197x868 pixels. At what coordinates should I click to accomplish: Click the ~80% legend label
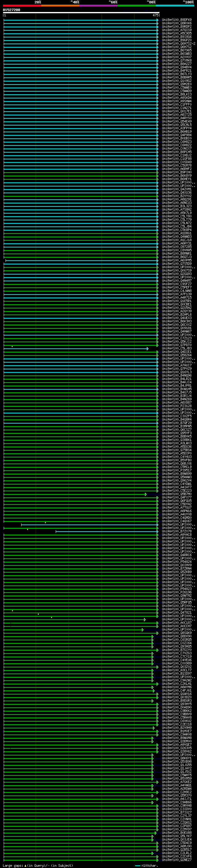(x=151, y=2)
